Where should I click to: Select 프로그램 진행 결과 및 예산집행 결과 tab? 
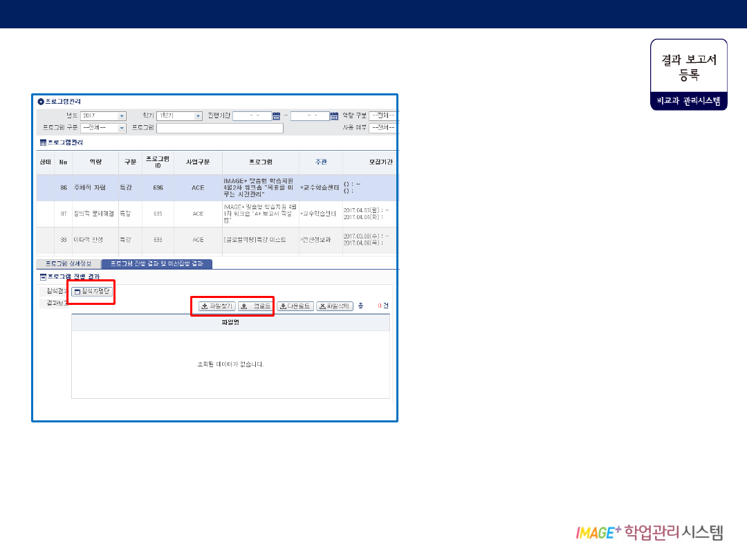pos(156,264)
